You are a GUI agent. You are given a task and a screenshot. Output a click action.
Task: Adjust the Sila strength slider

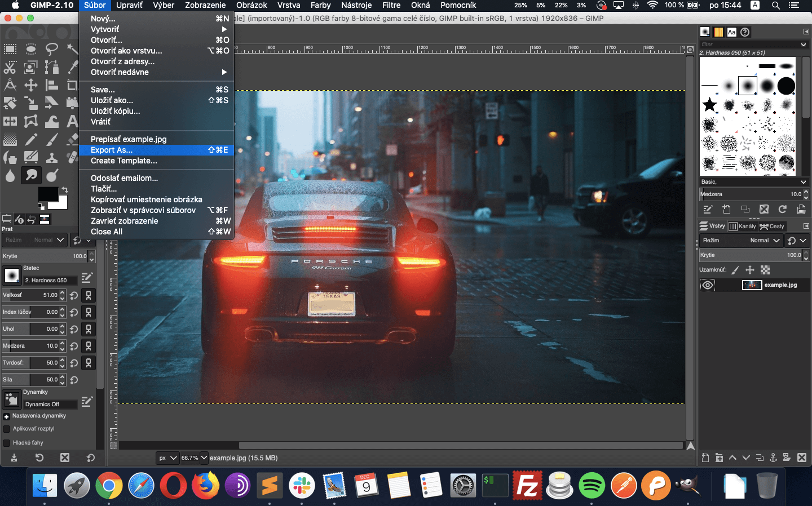(34, 380)
